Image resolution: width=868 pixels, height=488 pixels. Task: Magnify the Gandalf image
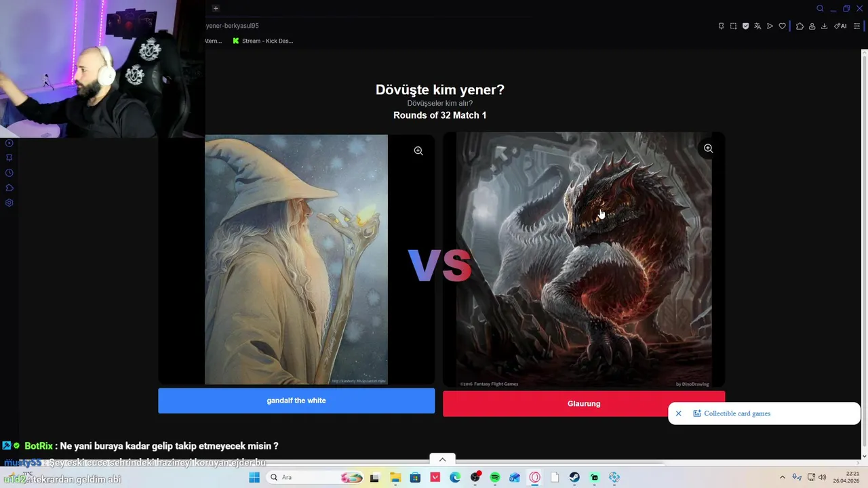click(418, 150)
